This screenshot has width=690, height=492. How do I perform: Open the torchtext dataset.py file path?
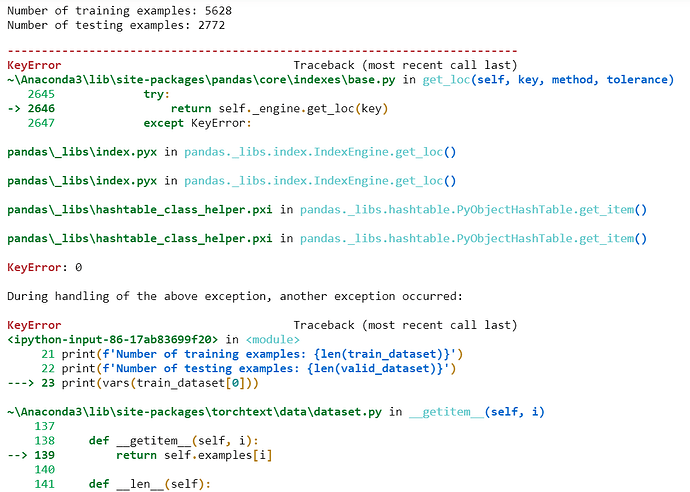click(190, 412)
